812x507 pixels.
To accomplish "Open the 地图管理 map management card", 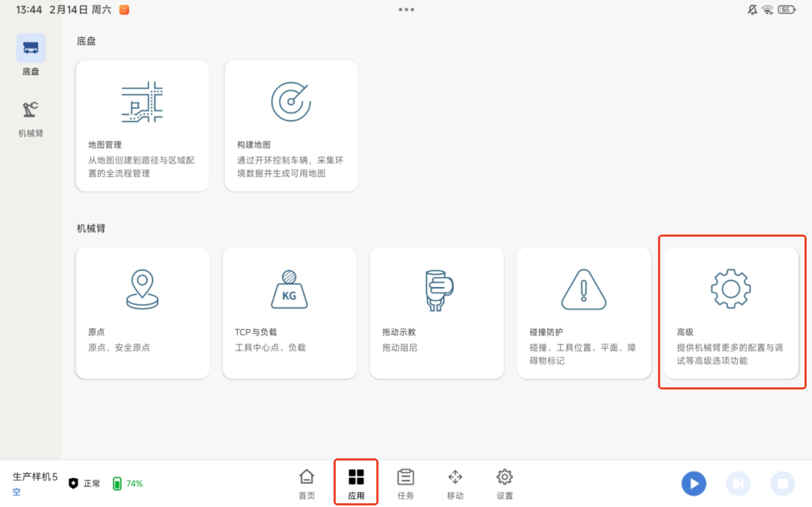I will coord(142,126).
